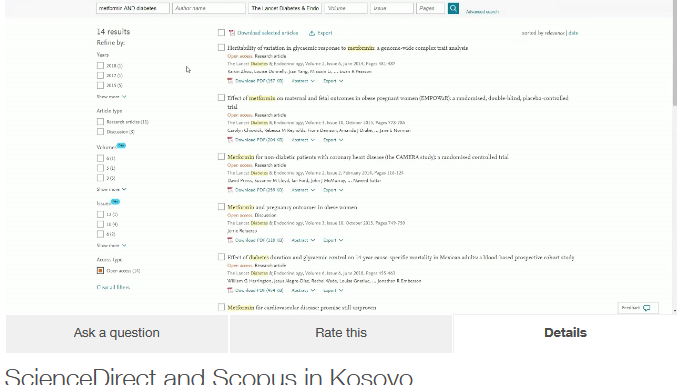Open Heritability of variation article title
Screen dimensions: 684x385
347,48
